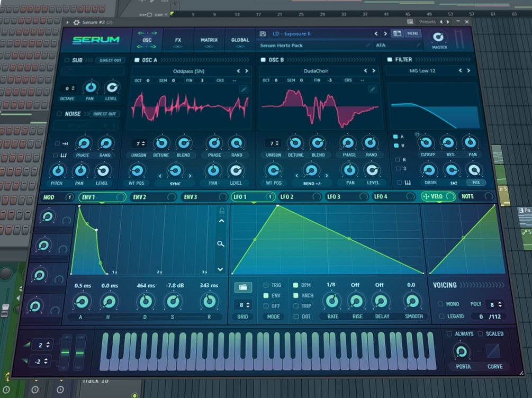The width and height of the screenshot is (532, 398).
Task: Toggle the LFO BPM sync checkbox
Action: [295, 285]
